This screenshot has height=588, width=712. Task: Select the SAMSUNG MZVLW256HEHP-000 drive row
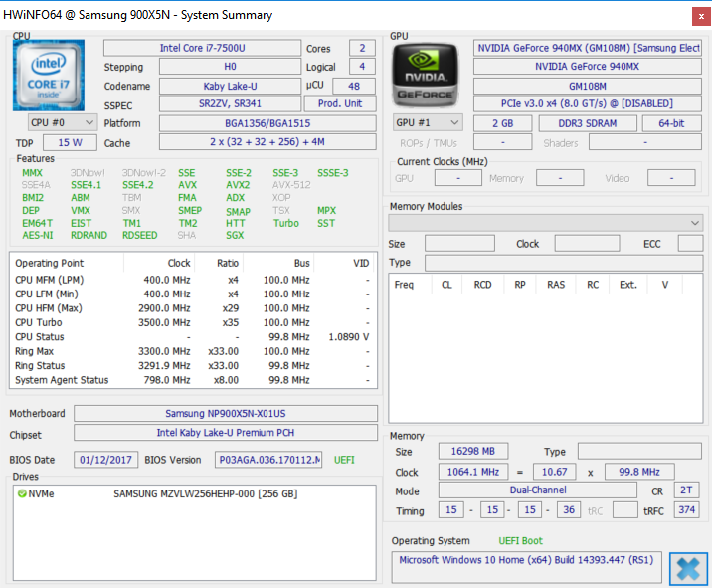pos(194,493)
